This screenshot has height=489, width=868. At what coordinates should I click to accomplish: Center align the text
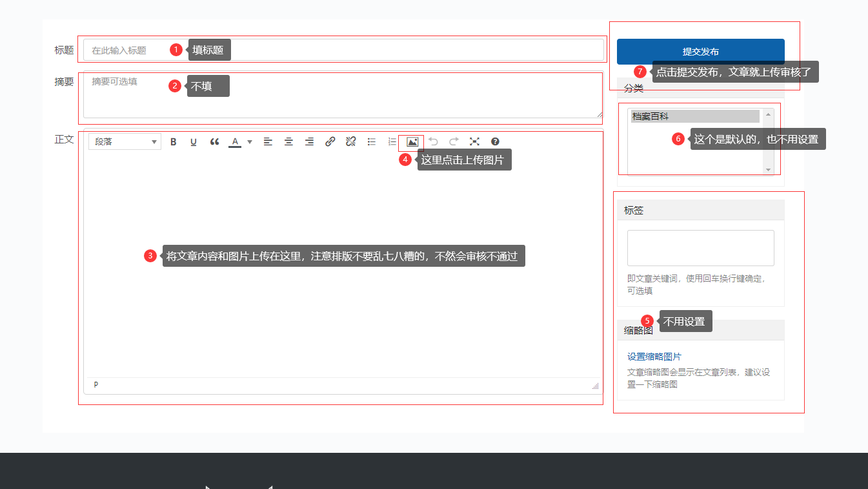click(x=288, y=141)
